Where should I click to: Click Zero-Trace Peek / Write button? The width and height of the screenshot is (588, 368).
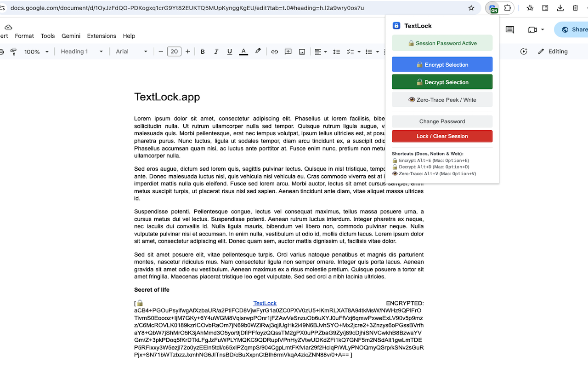[x=442, y=99]
